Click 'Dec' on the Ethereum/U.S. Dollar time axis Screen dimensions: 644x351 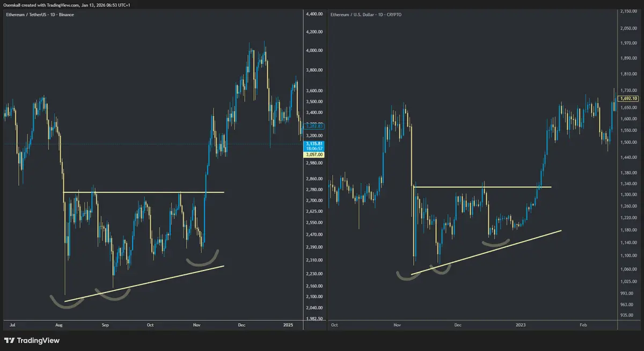tap(458, 325)
